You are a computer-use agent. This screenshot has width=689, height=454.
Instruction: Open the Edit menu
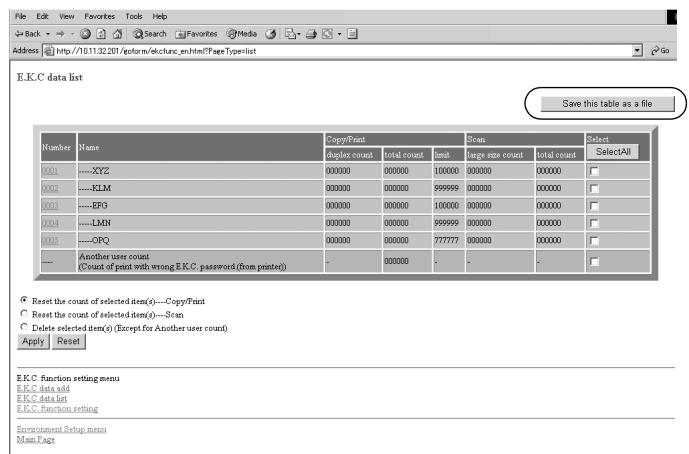pyautogui.click(x=42, y=16)
